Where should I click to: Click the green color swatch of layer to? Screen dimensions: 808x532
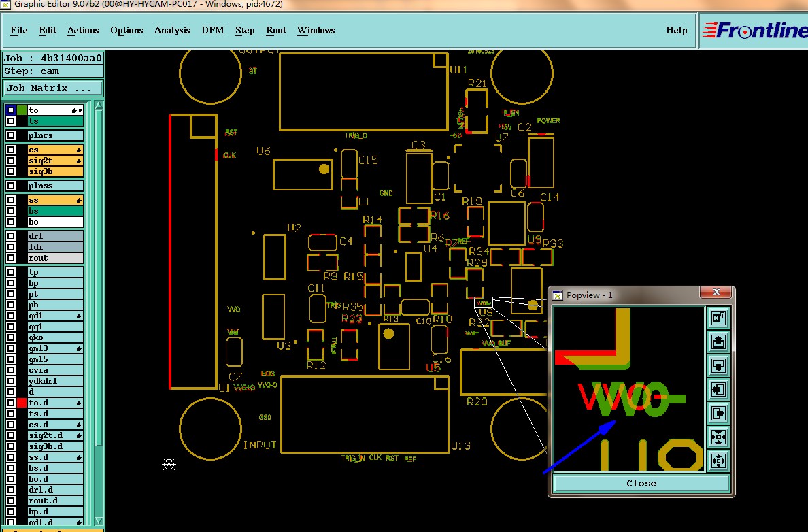click(22, 110)
